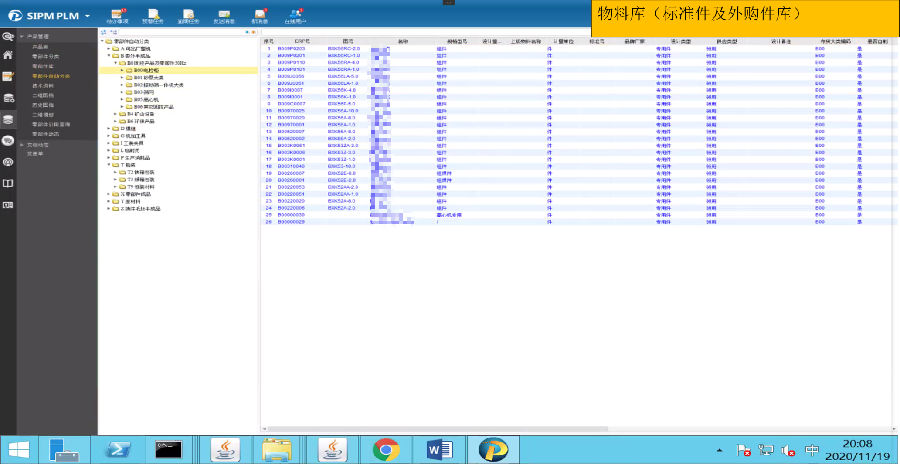Click the first item under left menu section
This screenshot has height=464, width=900.
[x=40, y=47]
